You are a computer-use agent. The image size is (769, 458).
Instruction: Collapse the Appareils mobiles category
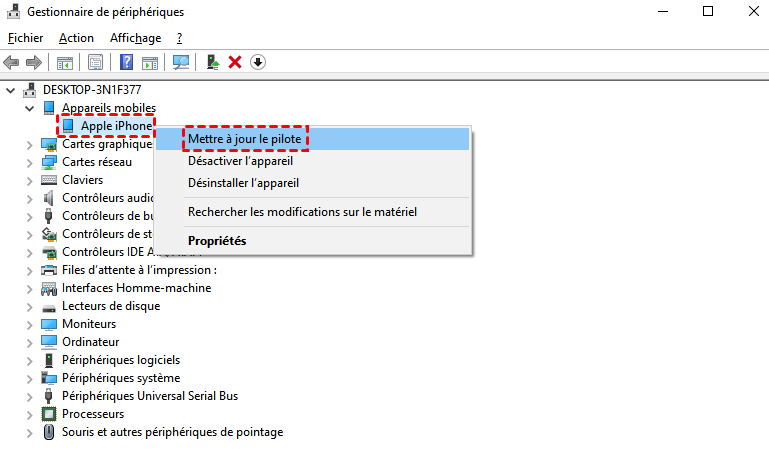(x=28, y=108)
